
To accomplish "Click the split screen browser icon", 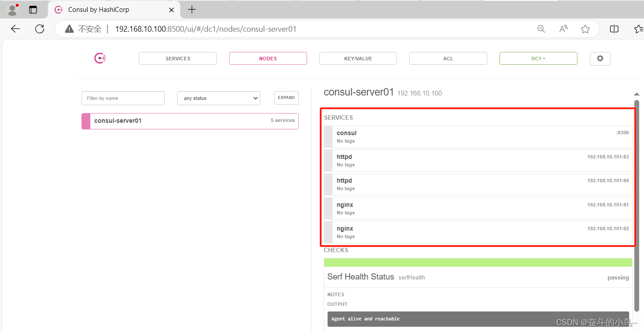I will 614,29.
